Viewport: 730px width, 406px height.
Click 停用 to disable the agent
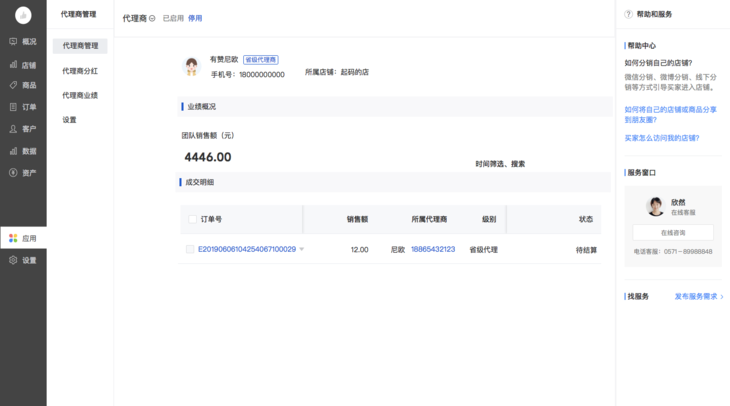point(195,18)
